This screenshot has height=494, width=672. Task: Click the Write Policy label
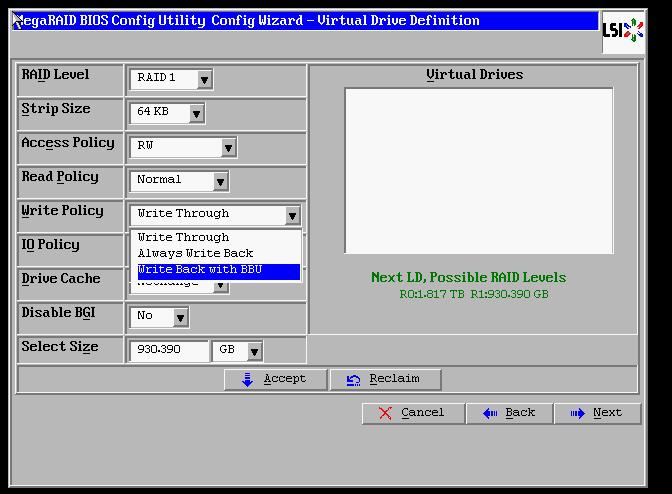tap(63, 211)
